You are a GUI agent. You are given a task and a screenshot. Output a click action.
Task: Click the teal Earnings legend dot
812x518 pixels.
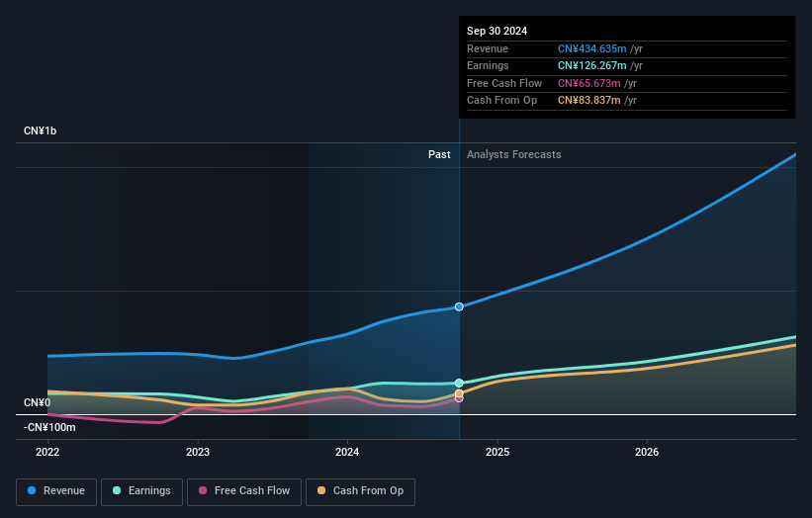pos(117,490)
